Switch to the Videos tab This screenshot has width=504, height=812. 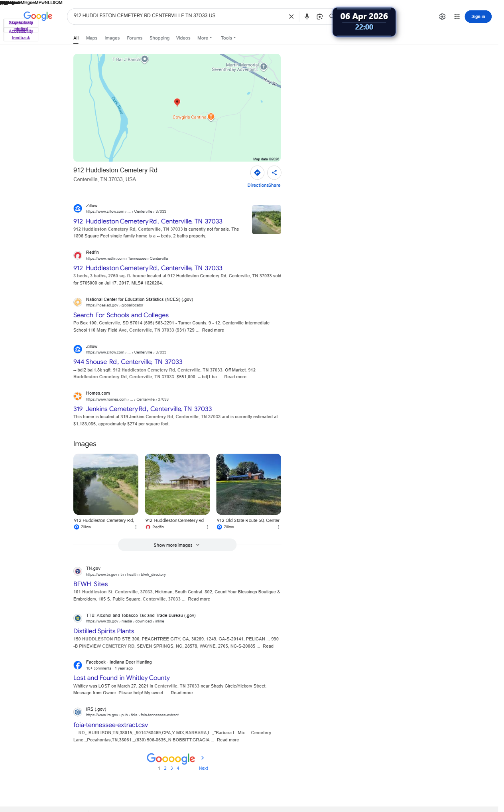coord(183,38)
